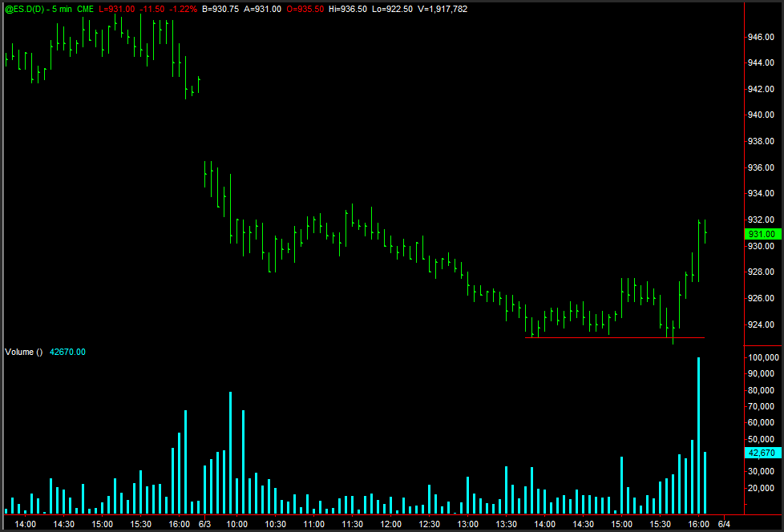Click the cyan 42,670 volume axis marker
Screen dimensions: 784x532
coord(762,453)
